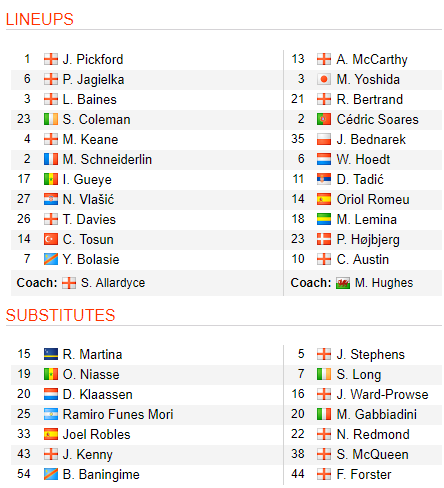Click the Denmark flag beside P. Højbjerg
444x488 pixels.
324,239
